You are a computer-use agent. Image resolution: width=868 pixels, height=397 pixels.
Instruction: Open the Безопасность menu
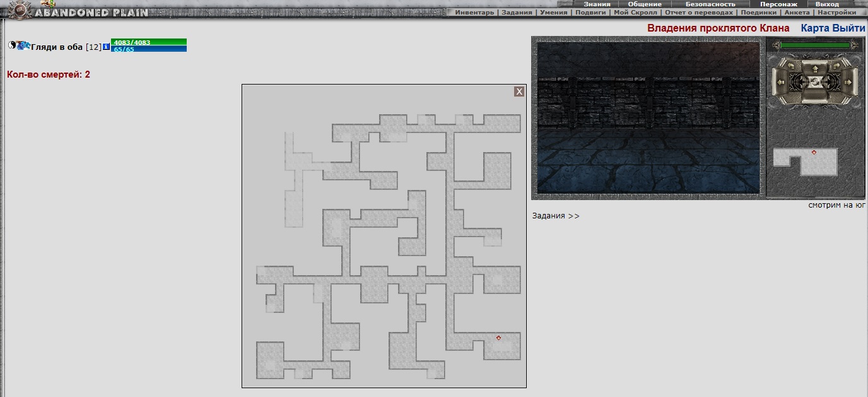coord(710,4)
